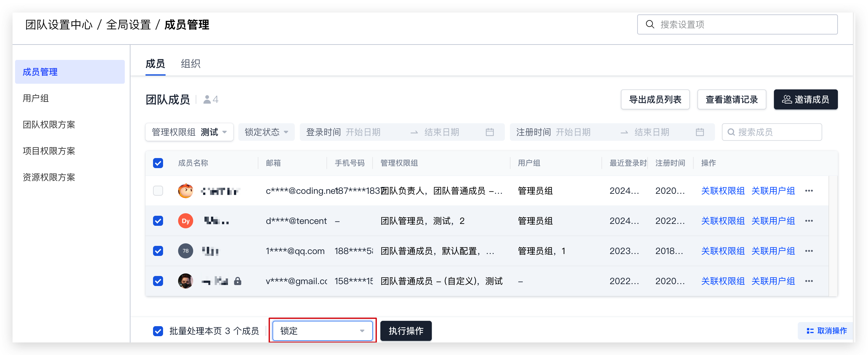Click the 导出成员列表 button
The height and width of the screenshot is (355, 868).
pos(655,99)
